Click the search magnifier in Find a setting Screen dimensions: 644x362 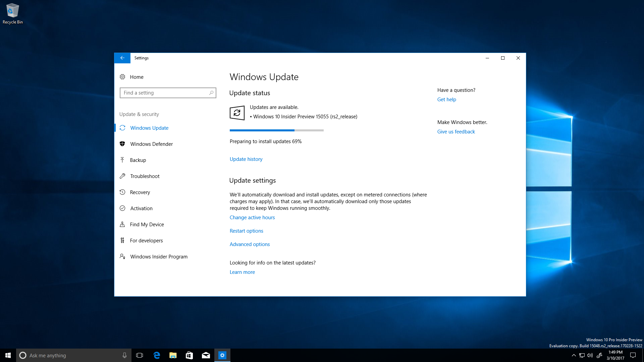211,93
